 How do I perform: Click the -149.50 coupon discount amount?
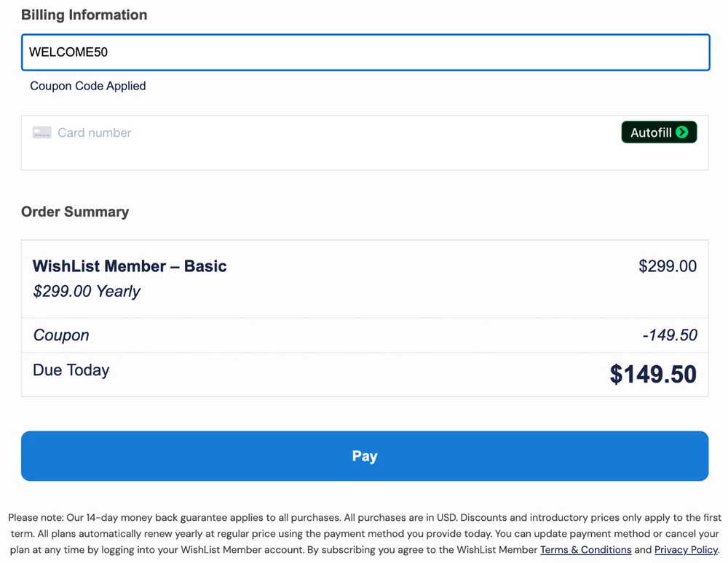670,335
